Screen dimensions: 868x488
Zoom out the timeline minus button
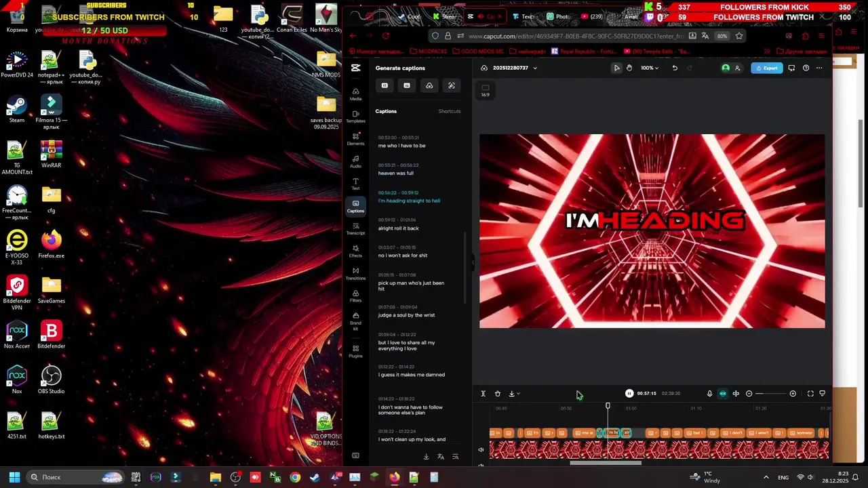point(749,393)
